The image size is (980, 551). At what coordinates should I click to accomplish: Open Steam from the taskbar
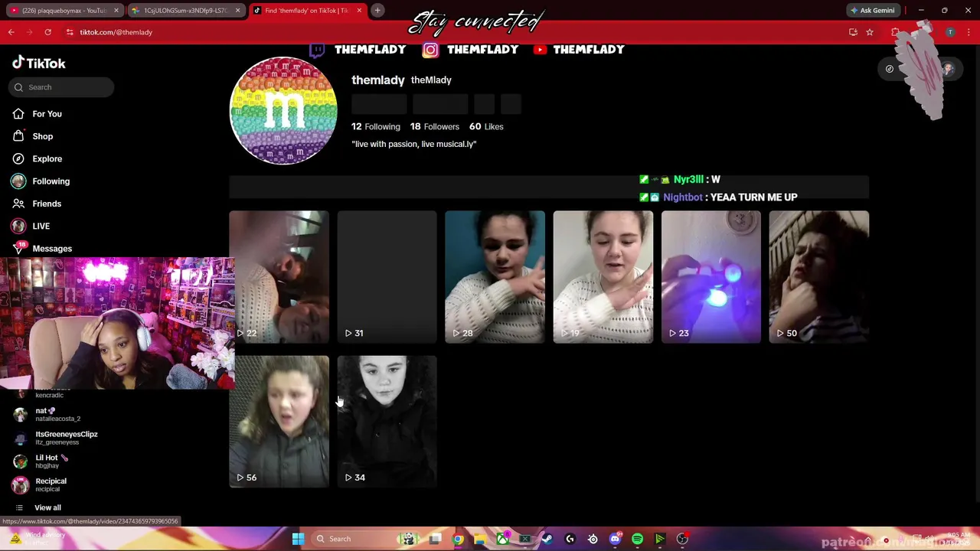point(547,539)
